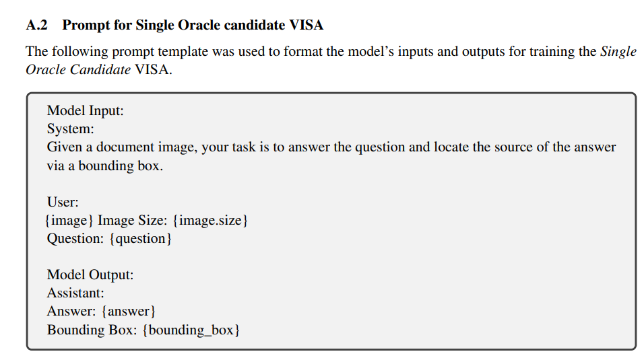
Task: Click the italic phrase 'Single' ending the first line
Action: click(618, 51)
